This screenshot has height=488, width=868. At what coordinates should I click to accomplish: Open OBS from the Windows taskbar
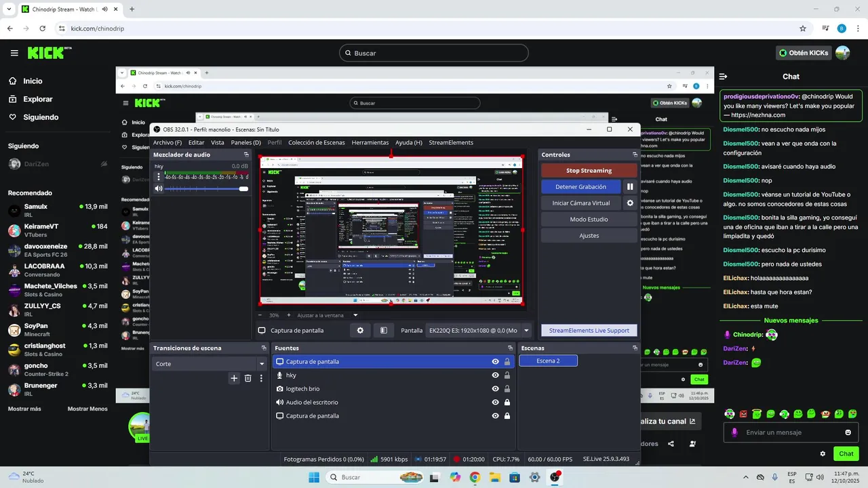tap(555, 477)
